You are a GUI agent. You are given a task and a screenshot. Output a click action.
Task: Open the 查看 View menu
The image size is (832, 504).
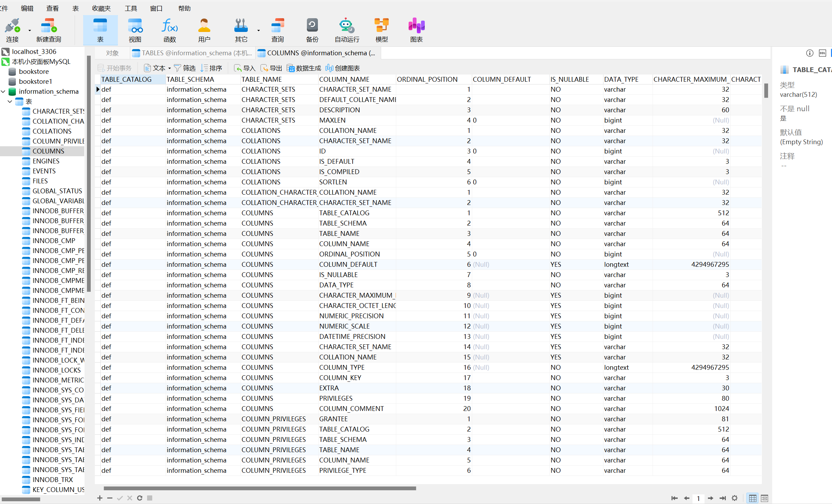[52, 8]
